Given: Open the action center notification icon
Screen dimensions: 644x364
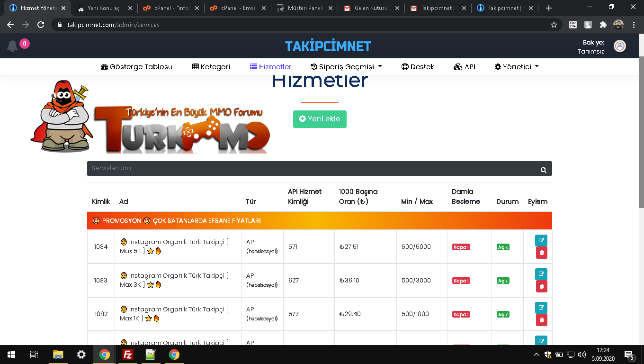Looking at the screenshot, I should pos(629,355).
